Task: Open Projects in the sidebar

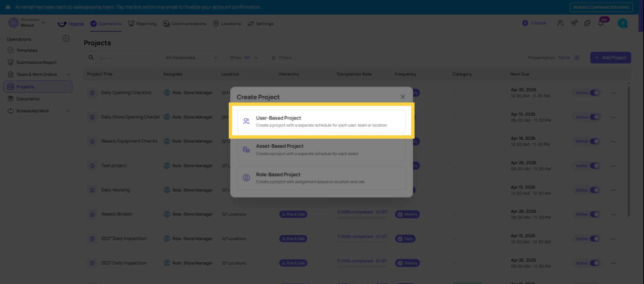Action: [38, 87]
